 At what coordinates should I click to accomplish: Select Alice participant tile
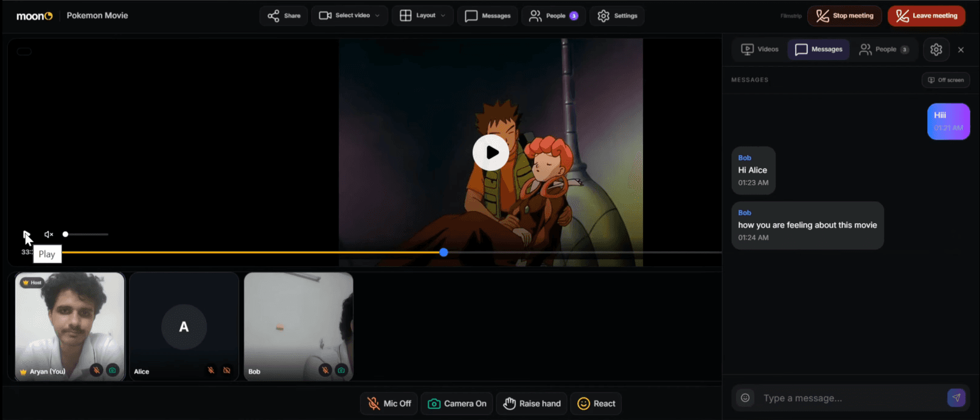(x=184, y=327)
